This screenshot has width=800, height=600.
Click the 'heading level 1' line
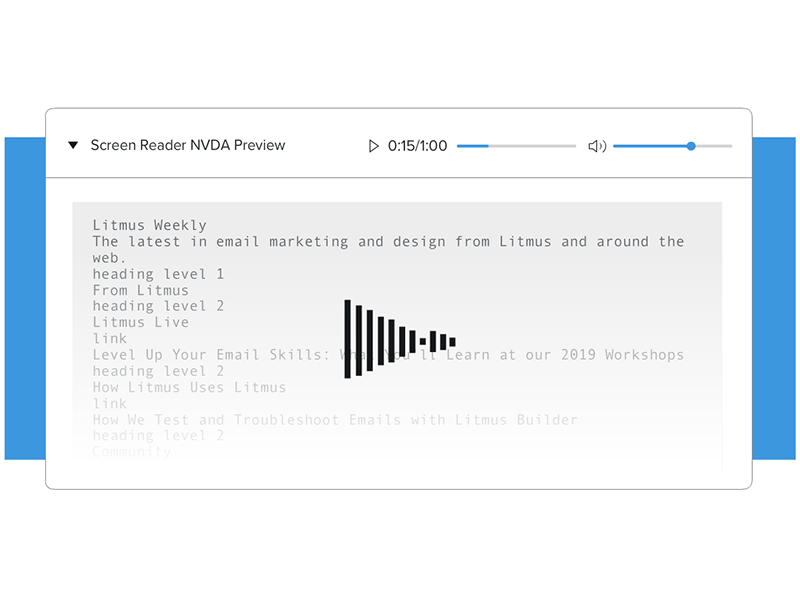pyautogui.click(x=158, y=274)
